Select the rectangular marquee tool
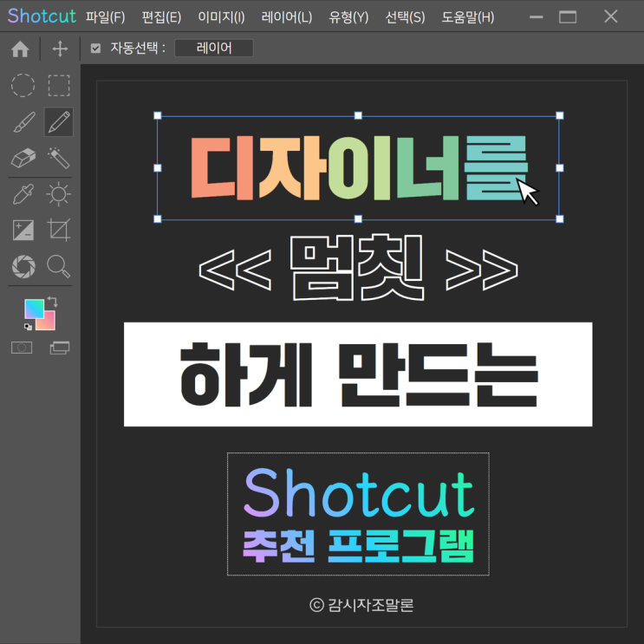 [x=59, y=85]
